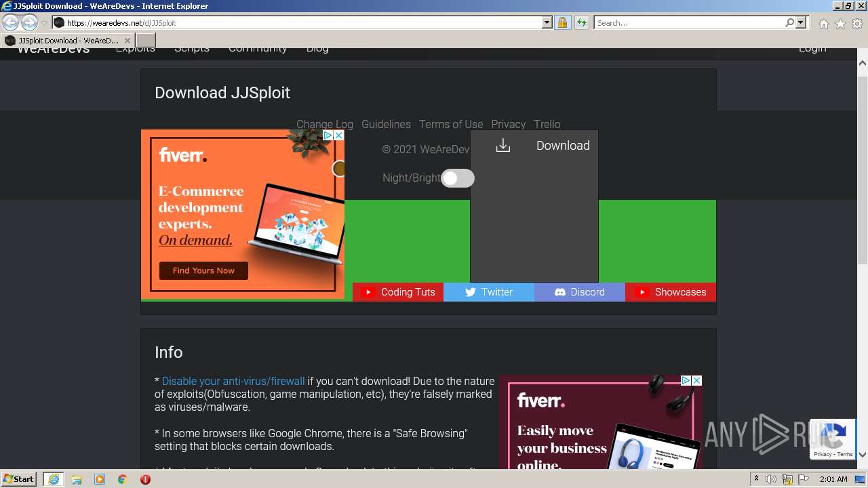Open Google Chrome taskbar icon

click(x=123, y=479)
